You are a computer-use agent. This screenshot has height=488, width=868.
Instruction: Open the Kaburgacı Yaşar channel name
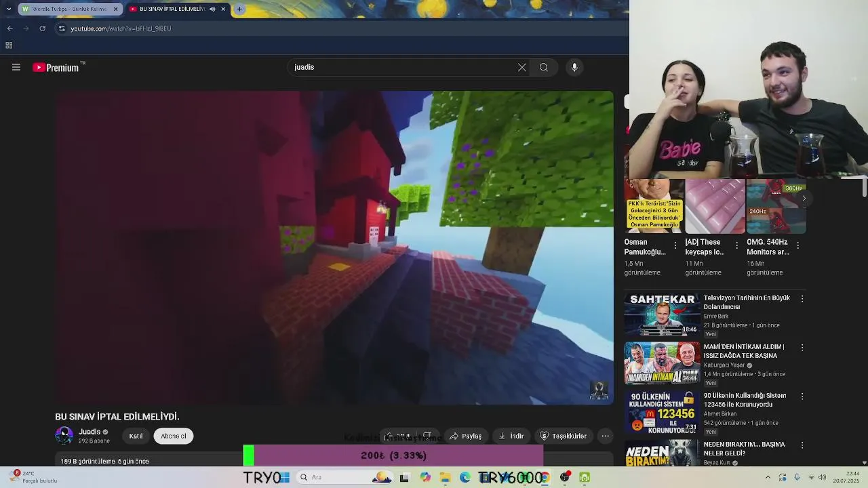pyautogui.click(x=724, y=365)
